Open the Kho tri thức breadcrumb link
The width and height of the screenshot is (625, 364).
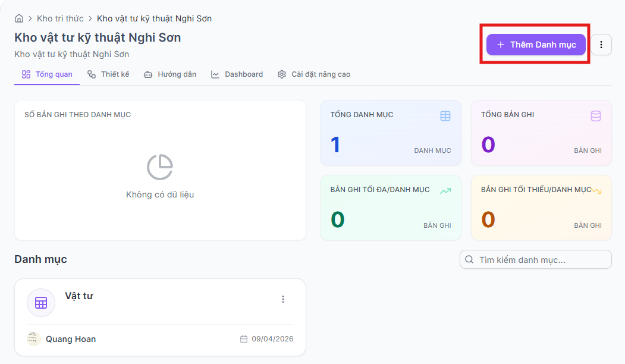click(60, 18)
